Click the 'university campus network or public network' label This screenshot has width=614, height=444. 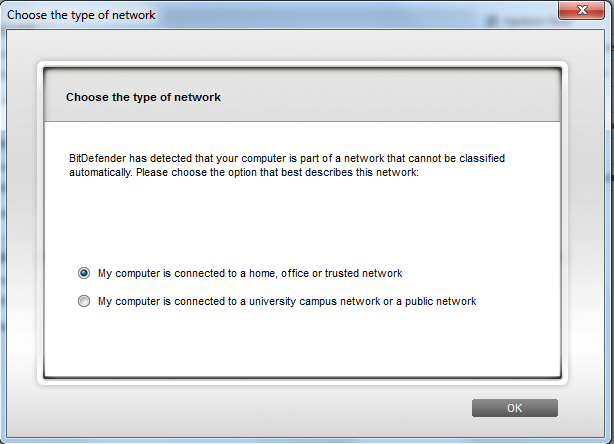[286, 302]
